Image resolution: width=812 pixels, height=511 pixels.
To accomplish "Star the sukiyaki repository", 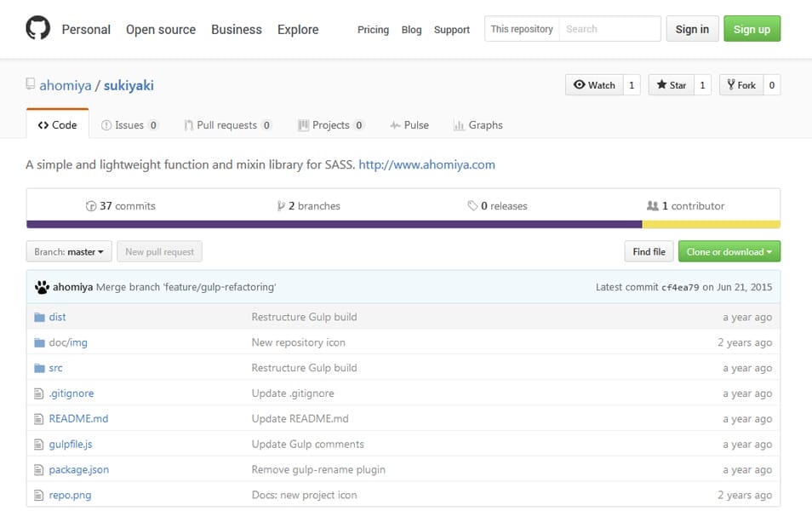I will click(x=672, y=85).
